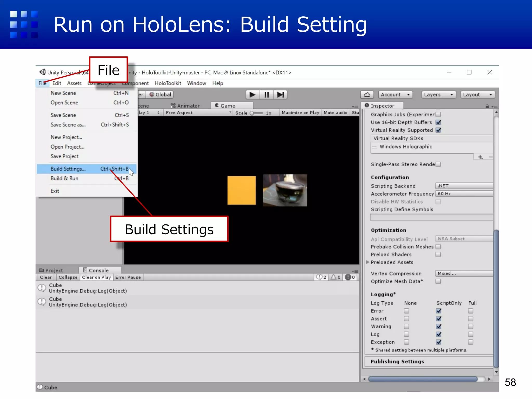532x399 pixels.
Task: Enable Optimize Mesh Data checkbox
Action: click(438, 281)
